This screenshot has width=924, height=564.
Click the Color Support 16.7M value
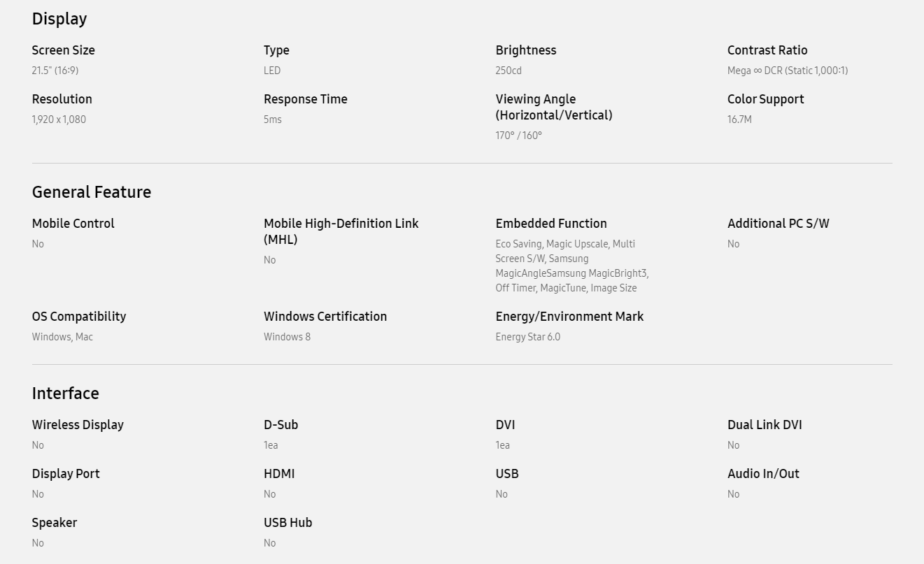pyautogui.click(x=739, y=120)
